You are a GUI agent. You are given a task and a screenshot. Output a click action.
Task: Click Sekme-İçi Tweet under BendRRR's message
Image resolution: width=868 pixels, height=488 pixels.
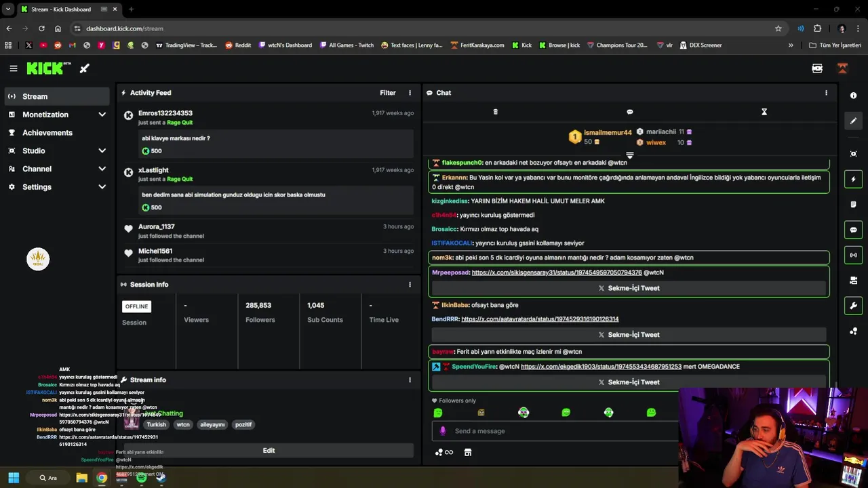coord(629,335)
